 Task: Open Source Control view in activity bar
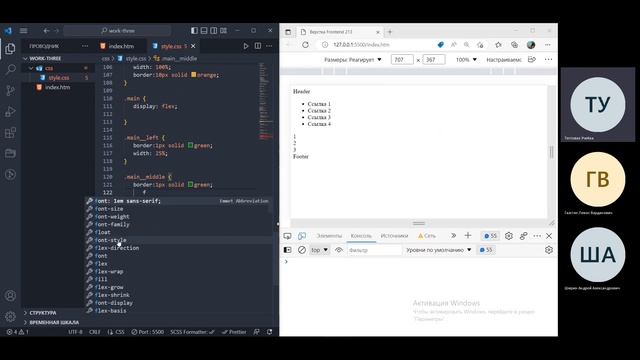(x=10, y=90)
